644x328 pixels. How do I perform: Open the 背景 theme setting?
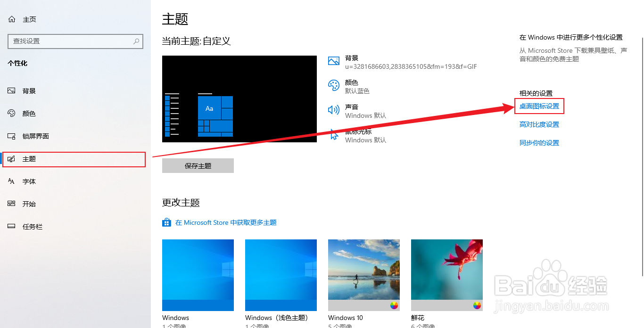tap(403, 62)
